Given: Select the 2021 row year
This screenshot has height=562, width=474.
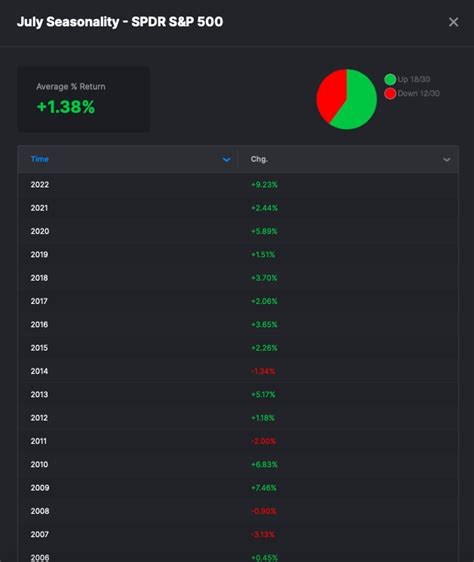Looking at the screenshot, I should coord(39,208).
